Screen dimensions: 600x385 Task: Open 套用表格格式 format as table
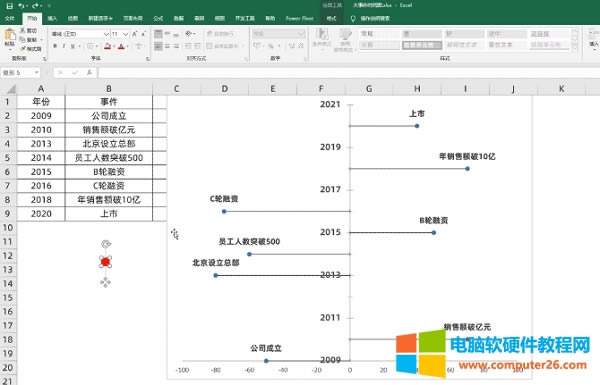click(x=345, y=39)
